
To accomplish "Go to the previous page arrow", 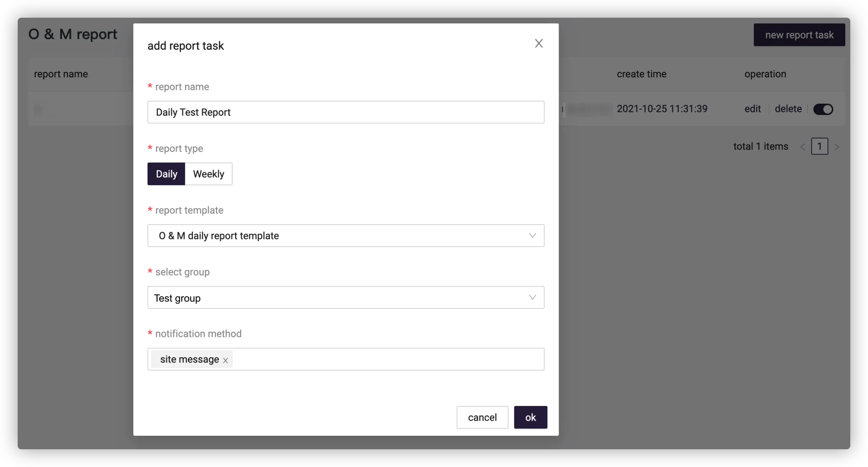I will 802,147.
